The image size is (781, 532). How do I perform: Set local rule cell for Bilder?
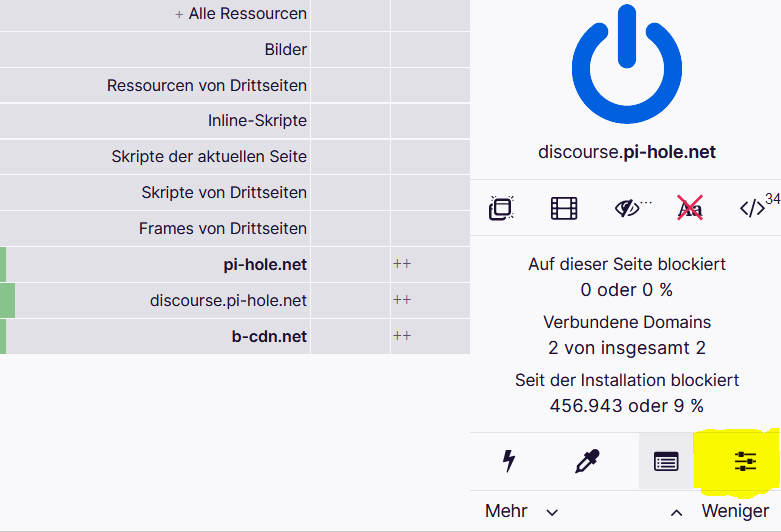pos(430,50)
